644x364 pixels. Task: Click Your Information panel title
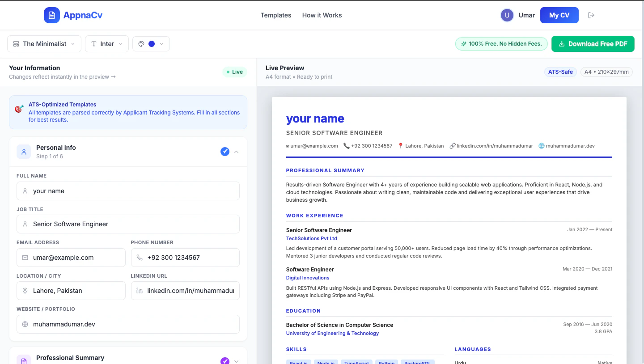click(34, 68)
